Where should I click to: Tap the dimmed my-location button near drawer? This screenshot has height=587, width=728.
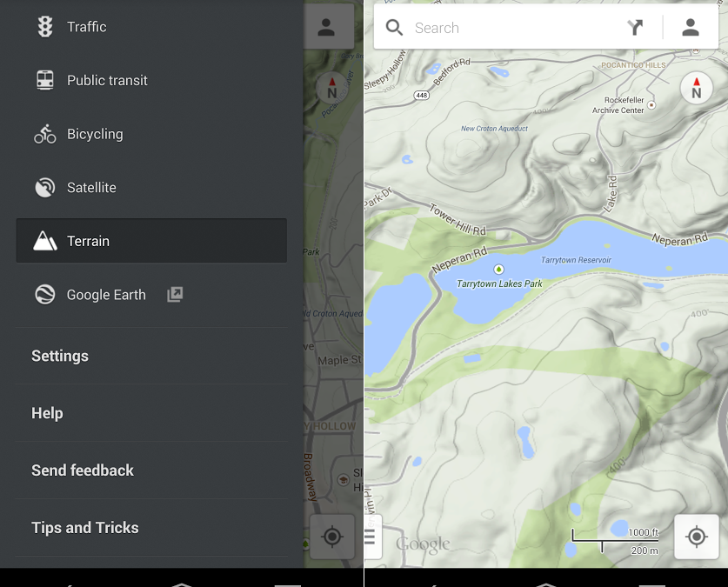pos(332,537)
